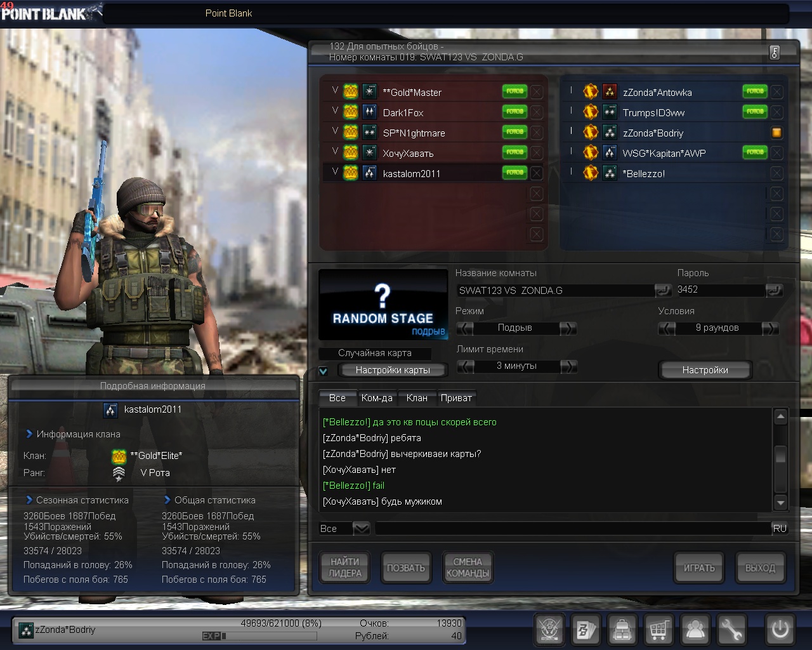This screenshot has height=650, width=812.
Task: Click rank badge next to WSG*Kapitan*AWP
Action: click(x=610, y=153)
